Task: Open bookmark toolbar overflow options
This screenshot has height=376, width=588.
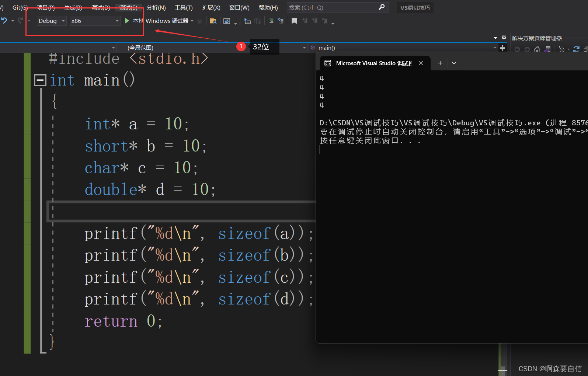Action: (333, 22)
